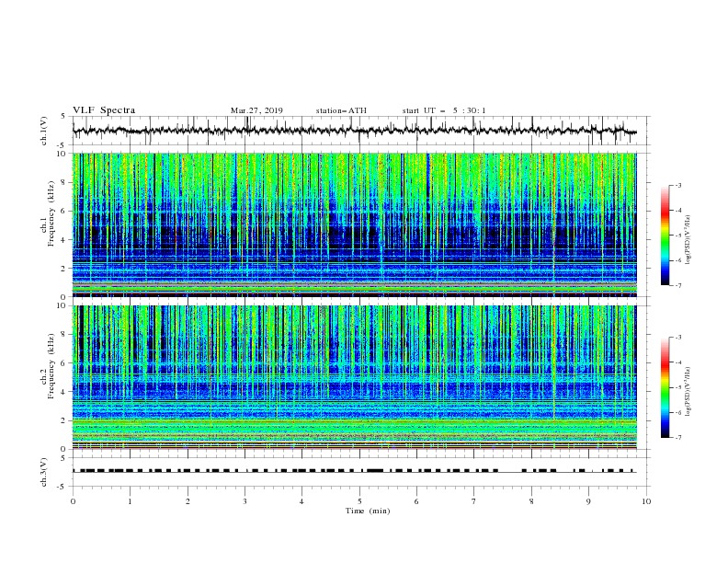728x563 pixels.
Task: Click the ch.1 voltage waveform trace
Action: (x=354, y=131)
